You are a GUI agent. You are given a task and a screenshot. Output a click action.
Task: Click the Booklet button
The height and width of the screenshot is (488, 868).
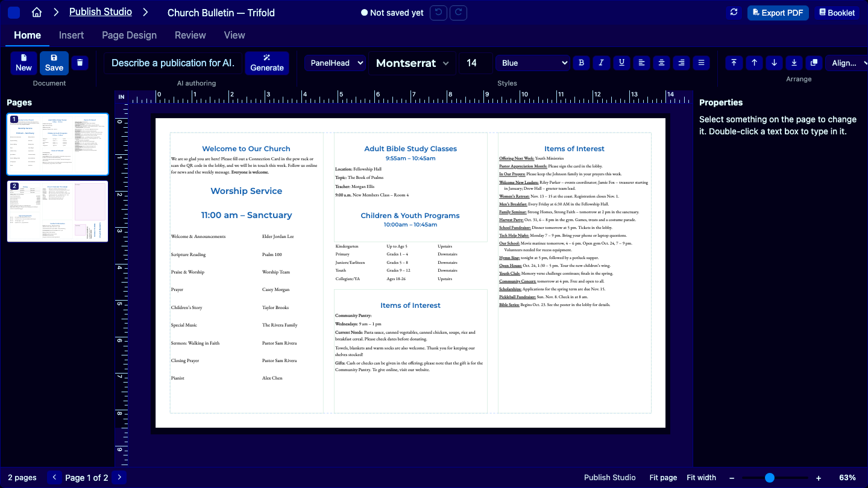837,13
